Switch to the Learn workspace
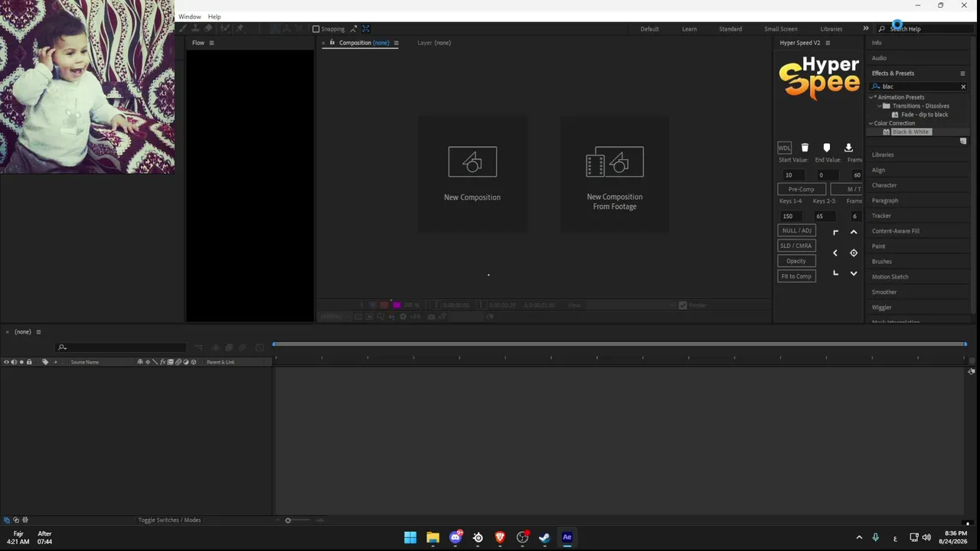Viewport: 980px width, 551px height. tap(689, 29)
